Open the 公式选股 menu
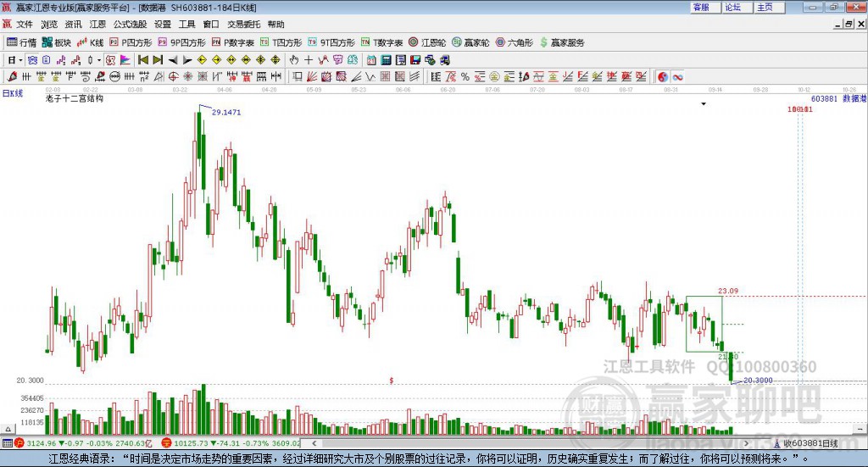Image resolution: width=868 pixels, height=467 pixels. tap(130, 25)
